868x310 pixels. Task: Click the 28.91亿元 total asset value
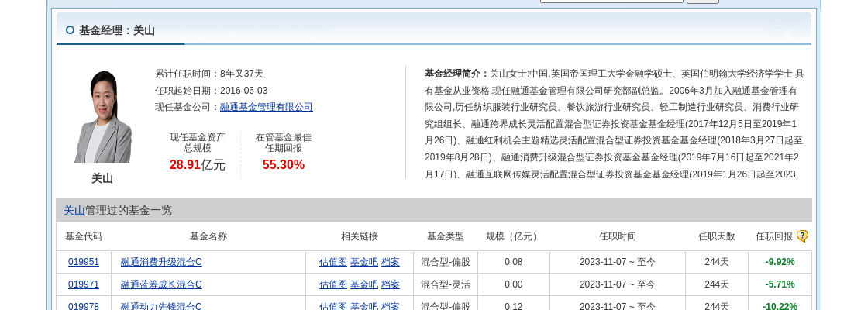[198, 164]
